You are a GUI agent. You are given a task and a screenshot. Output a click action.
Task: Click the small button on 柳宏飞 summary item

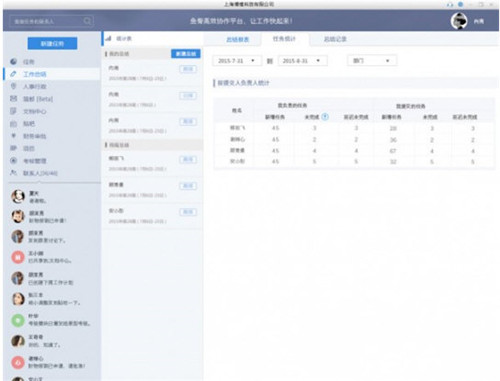(x=188, y=159)
